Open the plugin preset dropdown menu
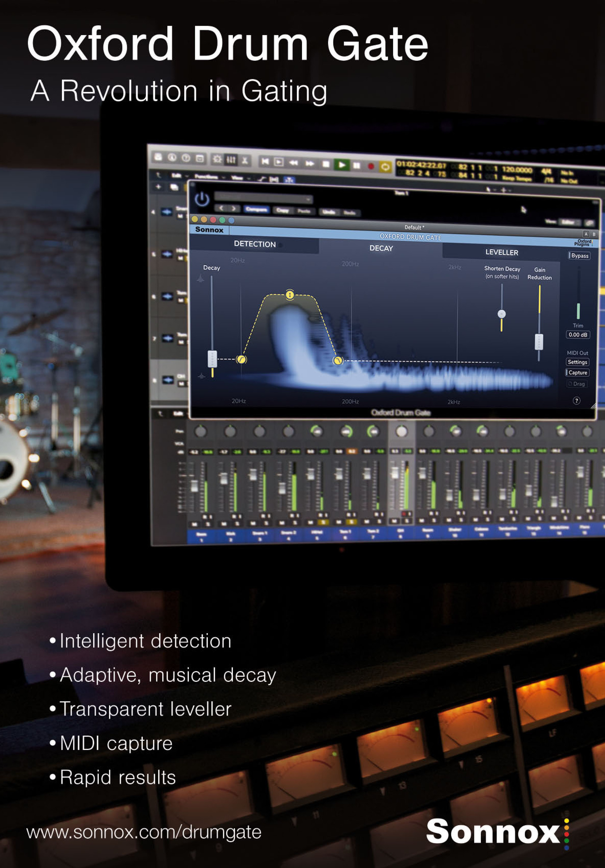The width and height of the screenshot is (605, 868). coord(263,197)
